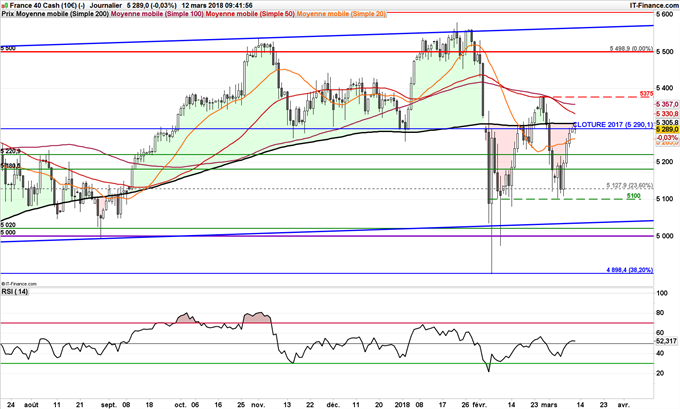Viewport: 680px width, 409px height.
Task: Click the 2018 label on the date axis
Action: (x=402, y=405)
